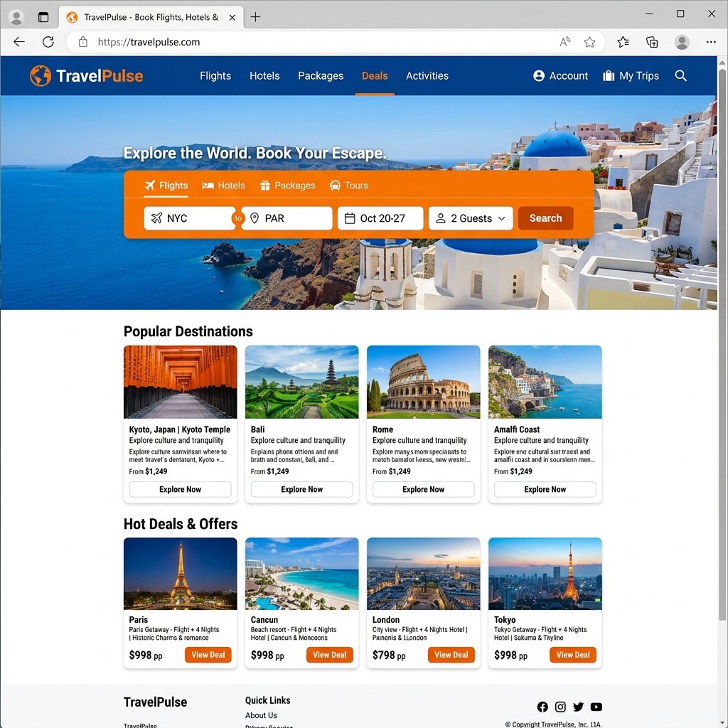Close the TravelPulse browser tab

click(x=232, y=17)
